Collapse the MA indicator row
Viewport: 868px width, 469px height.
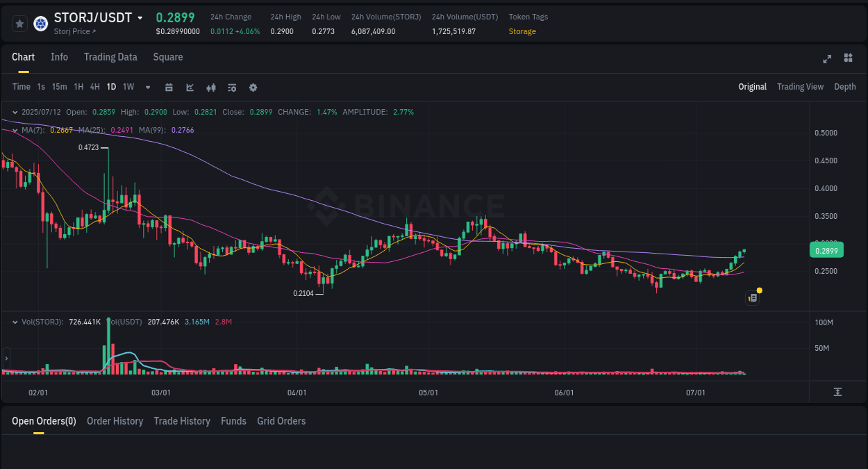[14, 129]
